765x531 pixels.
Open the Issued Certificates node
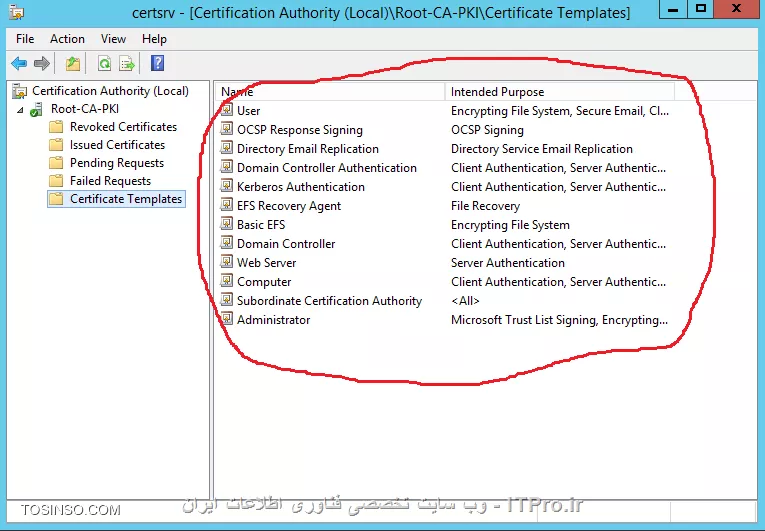click(118, 145)
